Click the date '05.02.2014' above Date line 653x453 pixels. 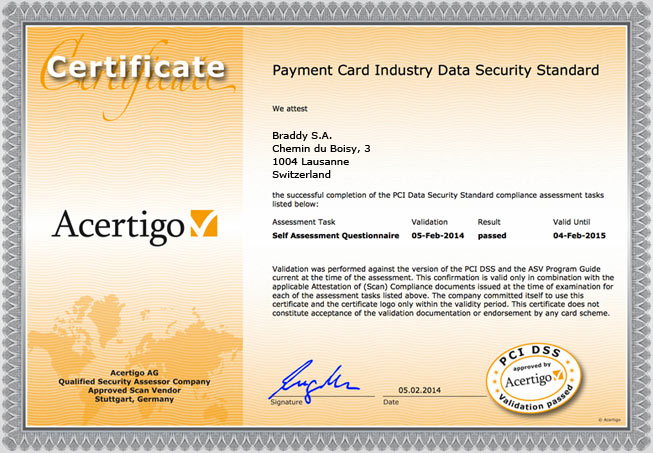click(x=419, y=390)
